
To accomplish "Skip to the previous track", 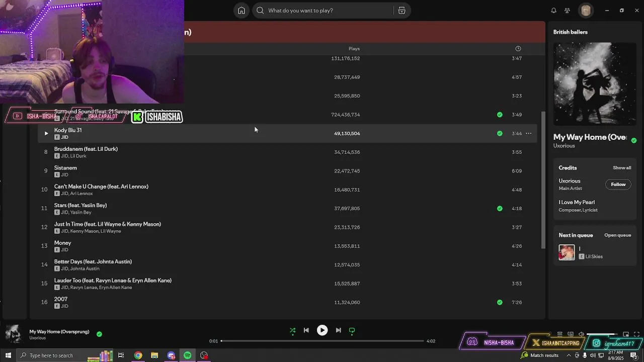I will click(306, 330).
